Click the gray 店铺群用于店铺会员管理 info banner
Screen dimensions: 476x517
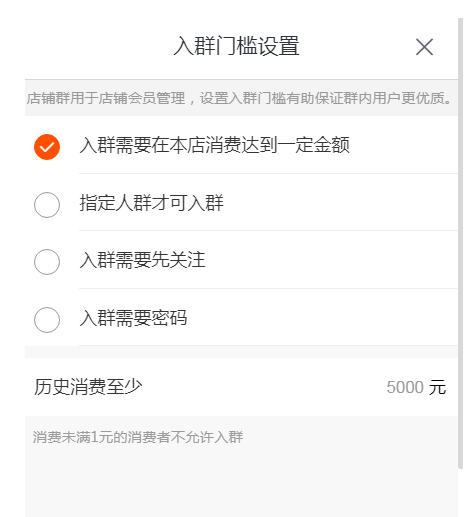point(241,98)
